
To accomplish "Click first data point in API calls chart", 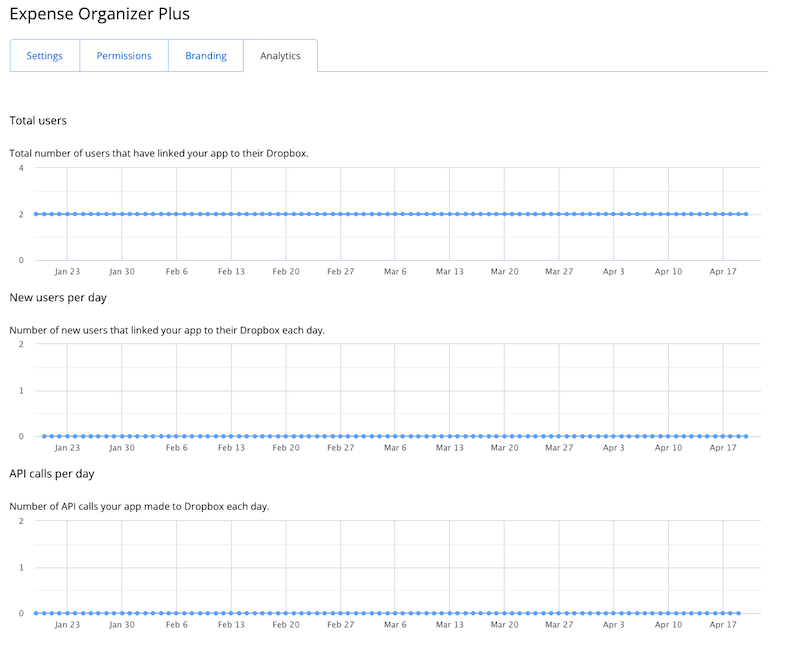I will coord(36,613).
